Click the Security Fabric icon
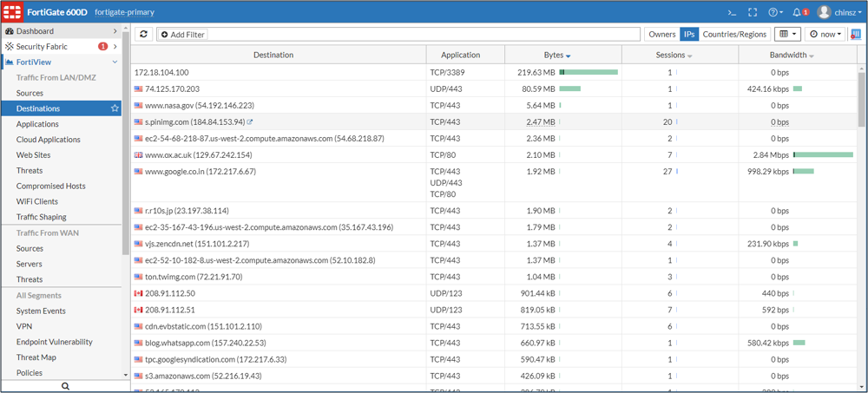 coord(10,47)
